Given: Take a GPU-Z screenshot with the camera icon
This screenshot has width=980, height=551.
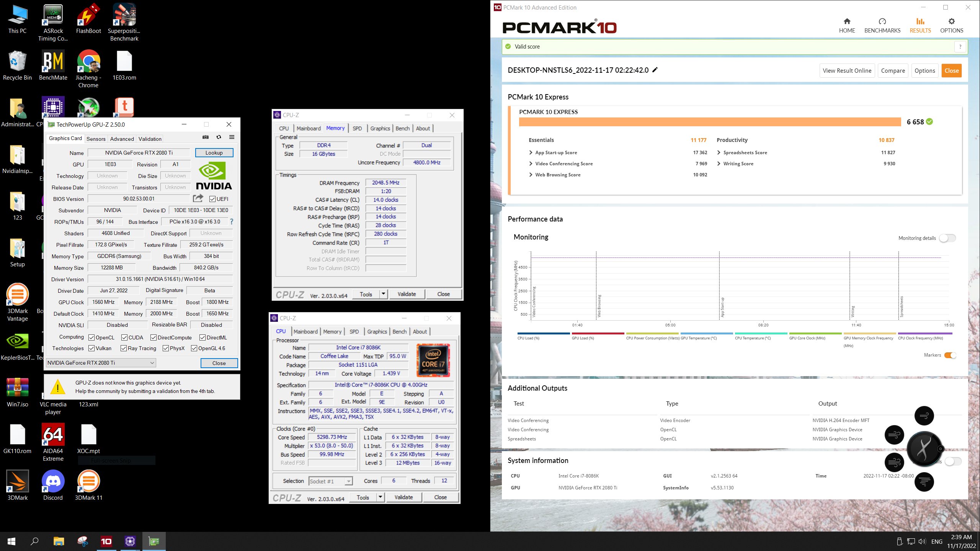Looking at the screenshot, I should 206,137.
